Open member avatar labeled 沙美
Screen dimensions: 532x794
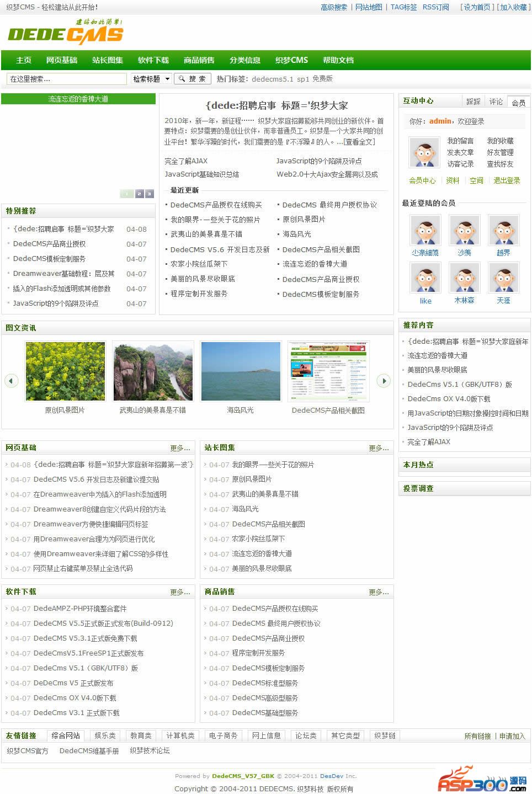pyautogui.click(x=464, y=230)
